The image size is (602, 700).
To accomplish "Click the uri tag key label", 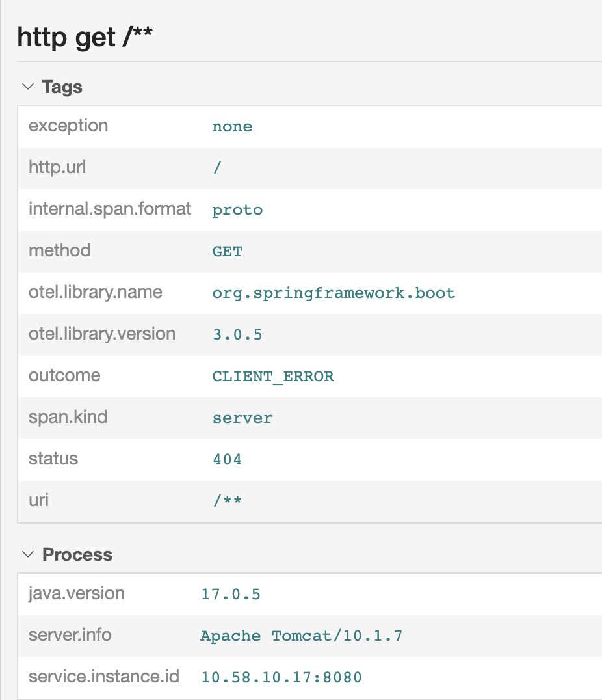I will click(38, 500).
